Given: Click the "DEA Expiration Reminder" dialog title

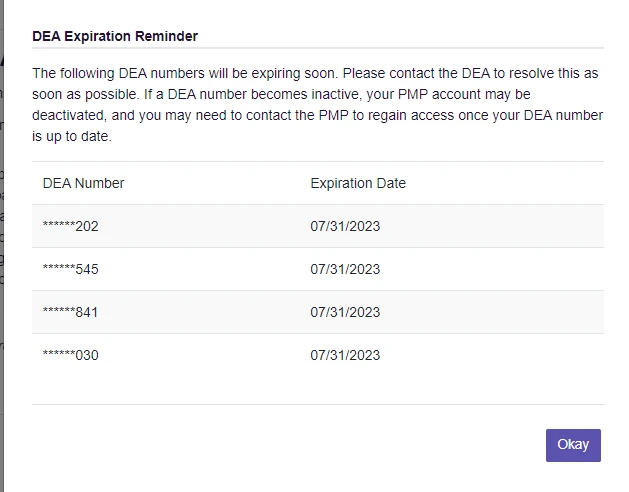Looking at the screenshot, I should tap(115, 36).
